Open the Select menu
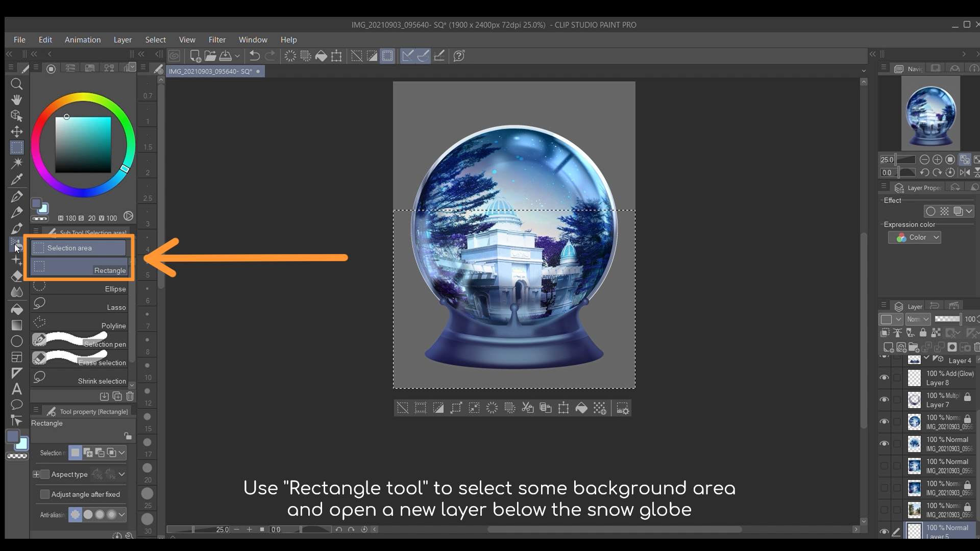Screen dimensions: 980x551 pyautogui.click(x=155, y=40)
